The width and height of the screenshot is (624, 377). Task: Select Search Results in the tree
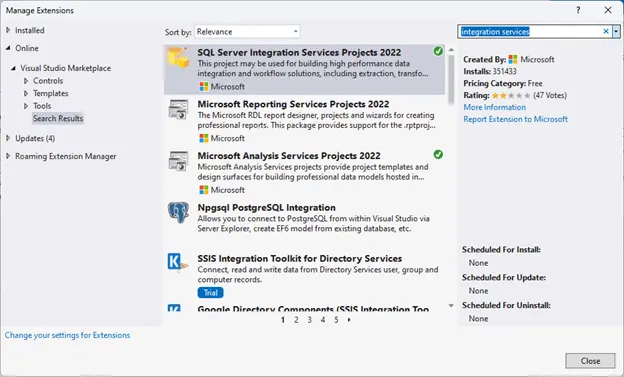click(x=58, y=118)
